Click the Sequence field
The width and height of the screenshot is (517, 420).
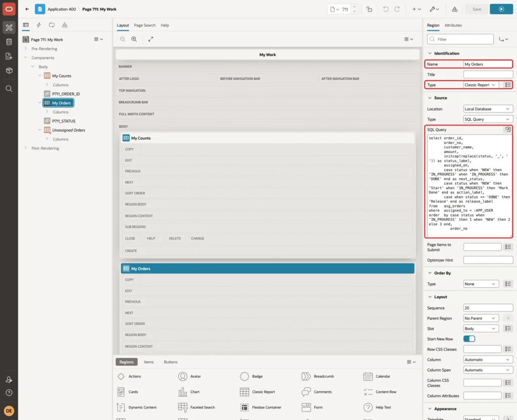pos(488,307)
